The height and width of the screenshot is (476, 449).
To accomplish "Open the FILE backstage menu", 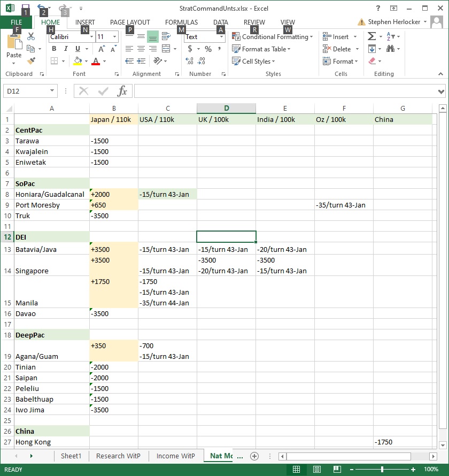I will pos(16,22).
